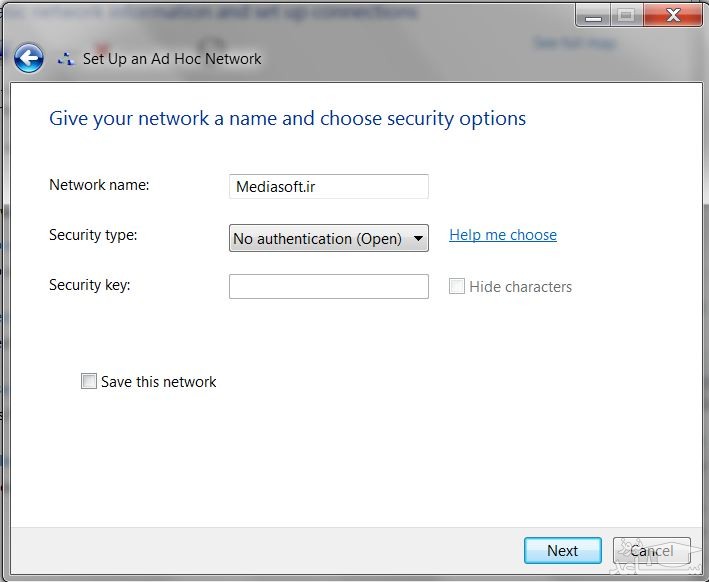Cancel the network setup
Image resolution: width=709 pixels, height=582 pixels.
click(651, 550)
